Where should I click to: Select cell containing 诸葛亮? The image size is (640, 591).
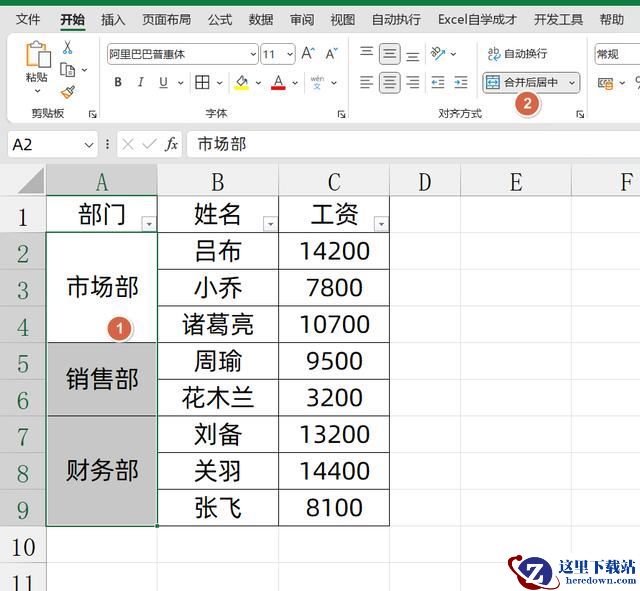pos(218,324)
